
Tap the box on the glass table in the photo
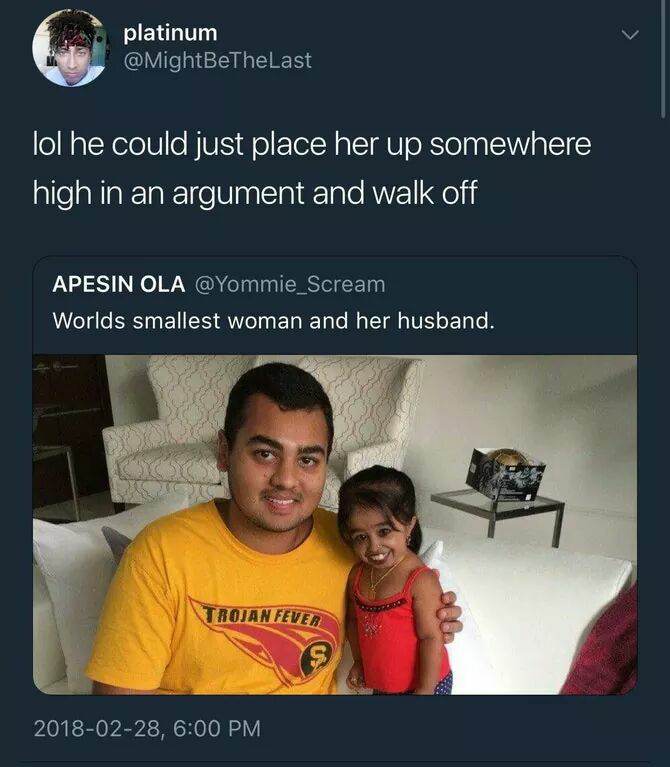505,474
